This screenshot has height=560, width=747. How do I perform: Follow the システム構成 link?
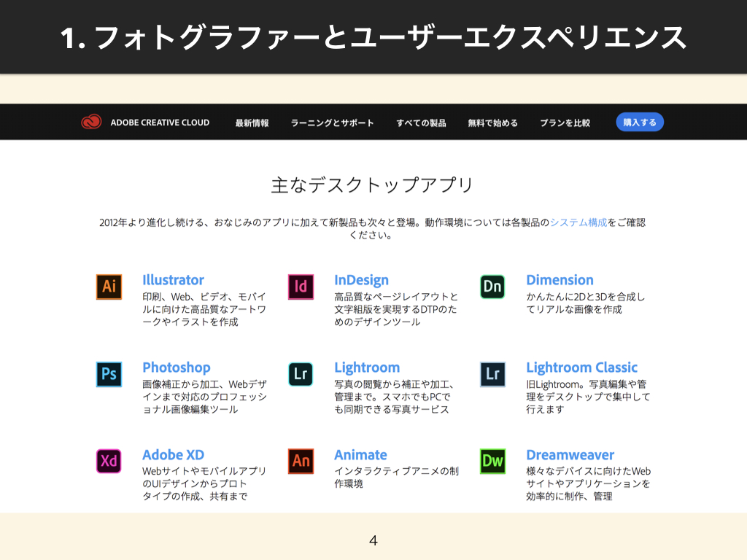point(578,222)
